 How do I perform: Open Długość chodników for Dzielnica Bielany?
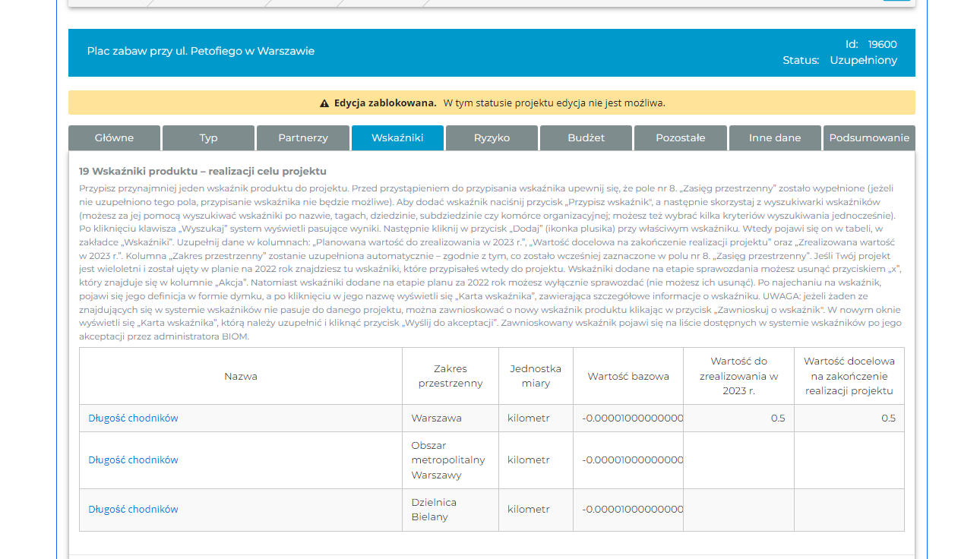(133, 510)
